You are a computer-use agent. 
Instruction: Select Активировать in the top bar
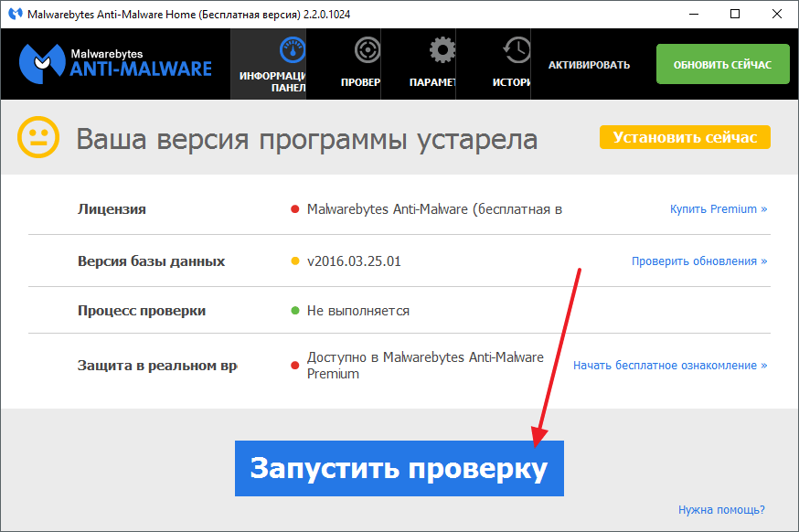point(589,65)
